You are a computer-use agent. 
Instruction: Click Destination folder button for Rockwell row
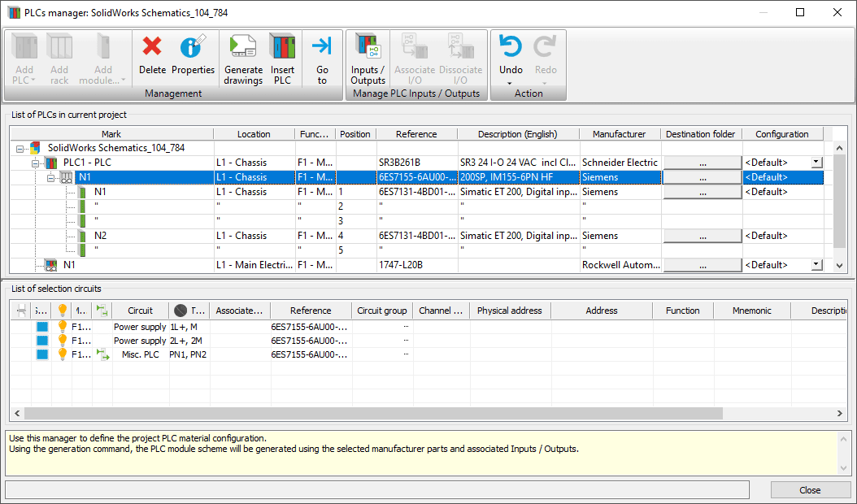pos(703,264)
